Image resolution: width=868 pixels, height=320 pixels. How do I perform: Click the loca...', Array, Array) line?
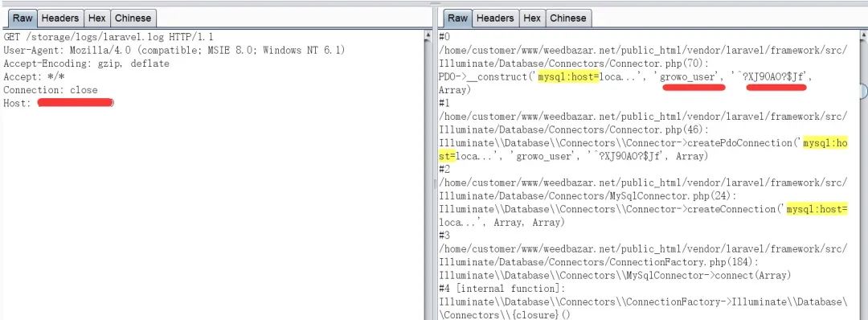[502, 223]
